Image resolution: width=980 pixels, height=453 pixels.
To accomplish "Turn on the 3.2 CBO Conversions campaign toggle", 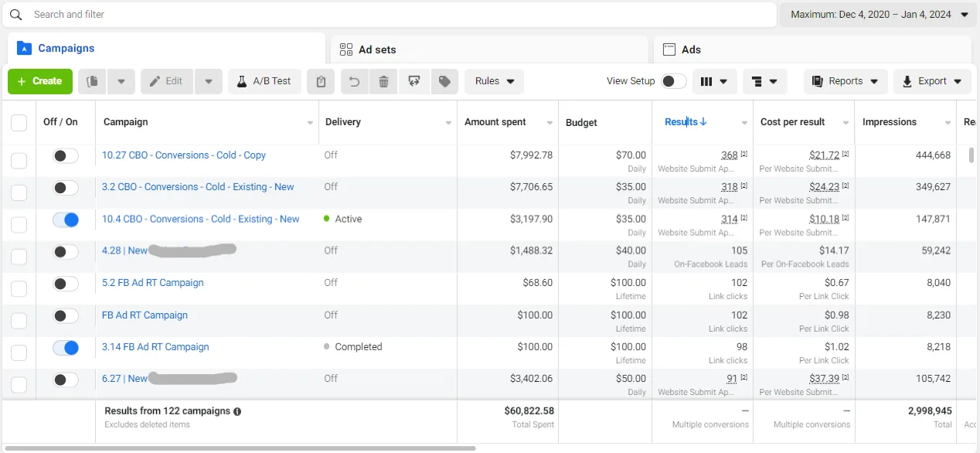I will click(66, 187).
